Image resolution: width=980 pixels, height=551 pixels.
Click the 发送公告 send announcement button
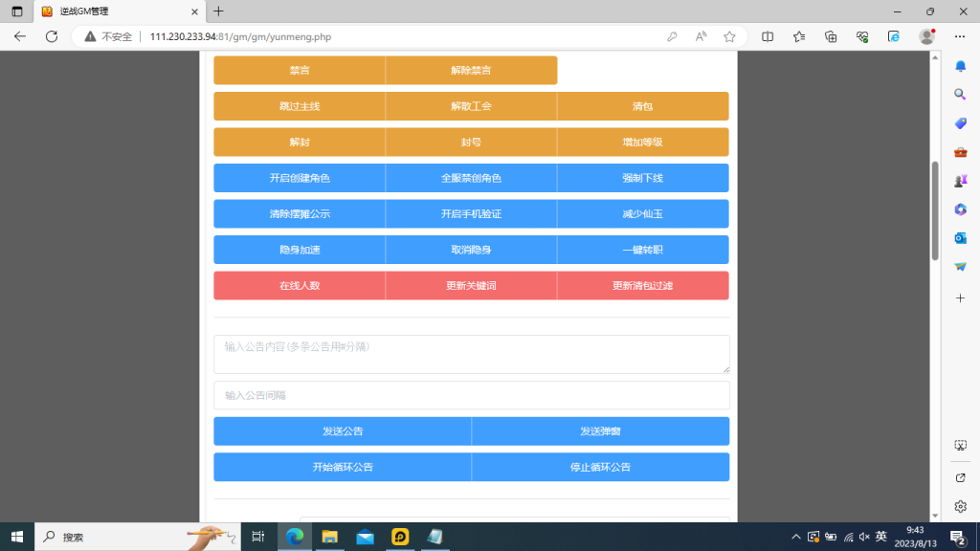point(343,430)
